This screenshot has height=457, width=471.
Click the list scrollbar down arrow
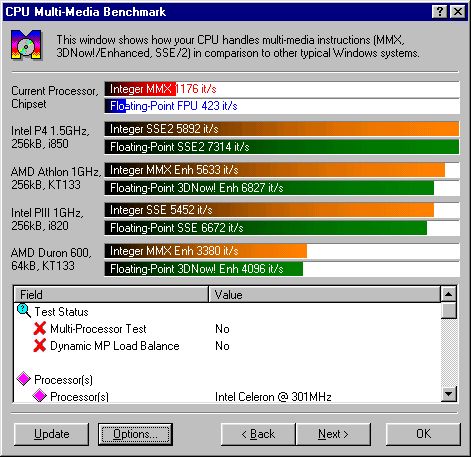[x=449, y=394]
